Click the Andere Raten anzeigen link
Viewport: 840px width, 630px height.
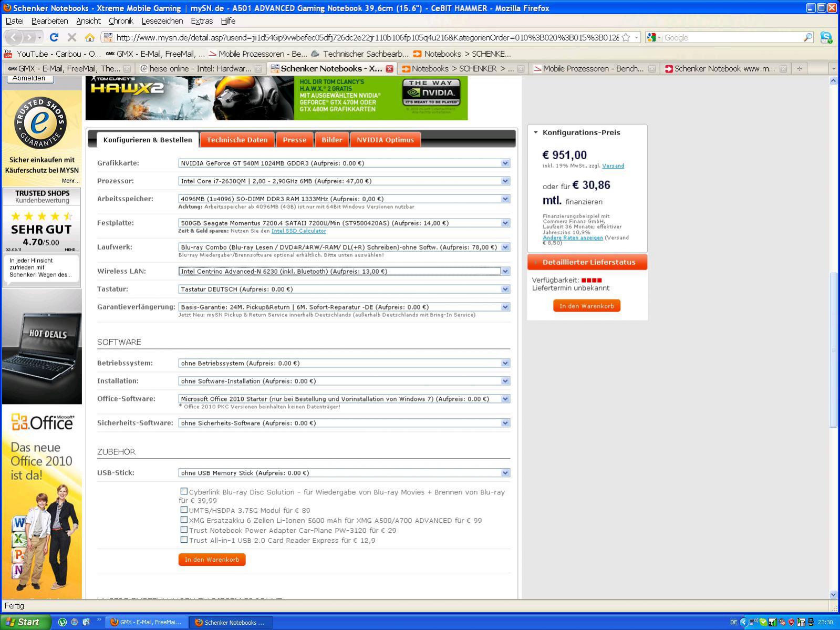(x=573, y=237)
